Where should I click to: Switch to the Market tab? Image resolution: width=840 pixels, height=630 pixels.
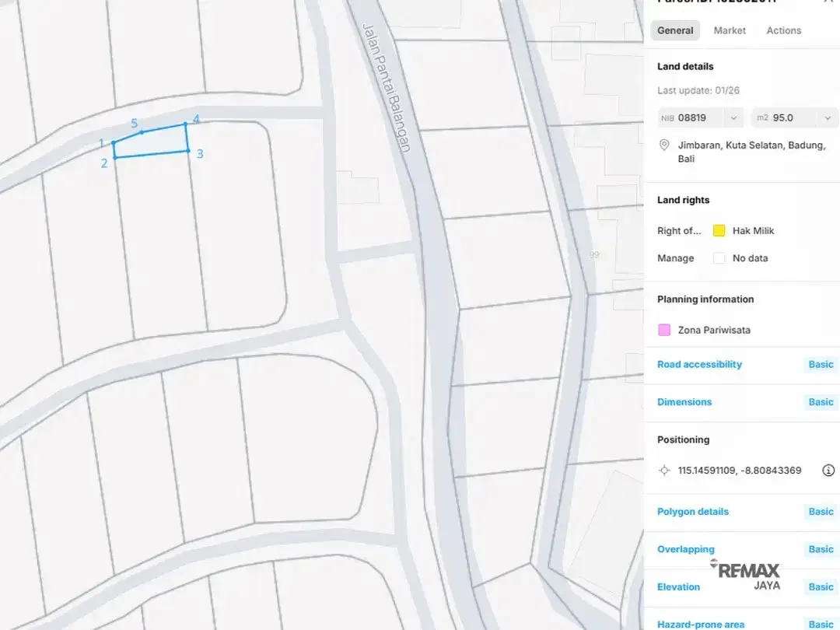pos(730,30)
